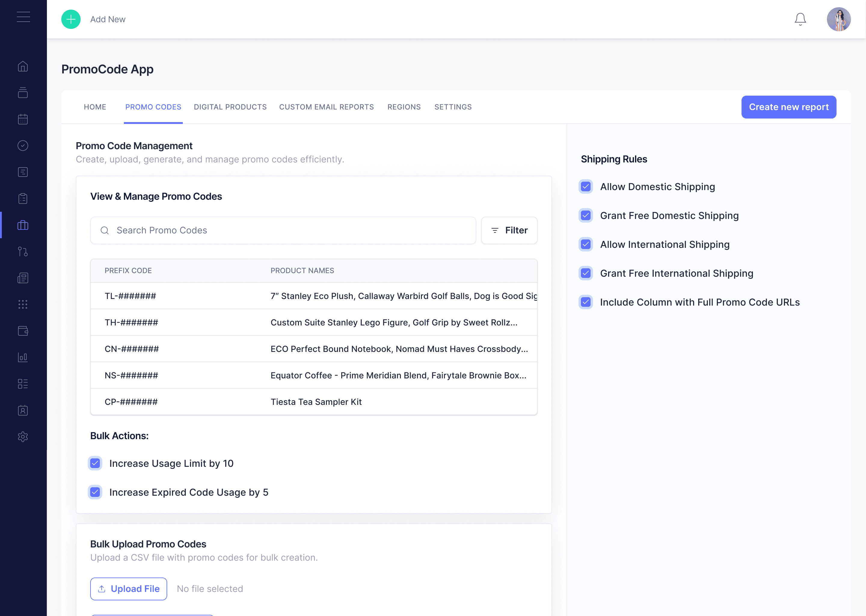Open the circled checkmark sidebar icon
Viewport: 866px width, 616px height.
23,146
